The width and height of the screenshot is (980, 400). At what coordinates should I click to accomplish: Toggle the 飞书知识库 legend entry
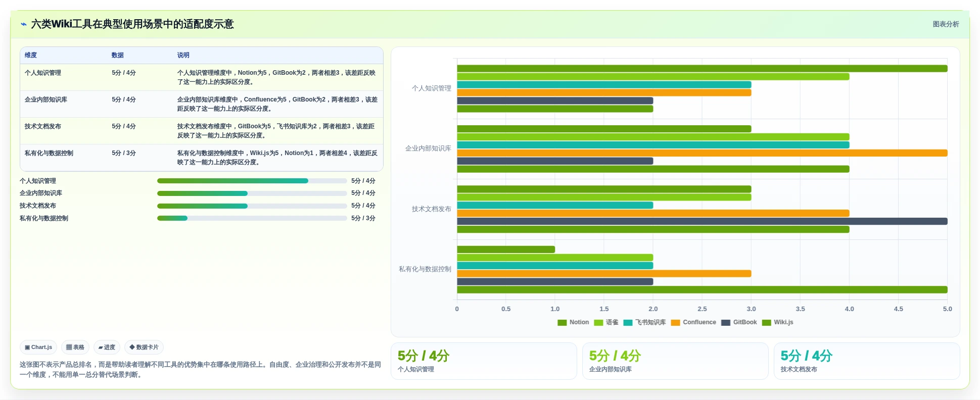(x=644, y=323)
